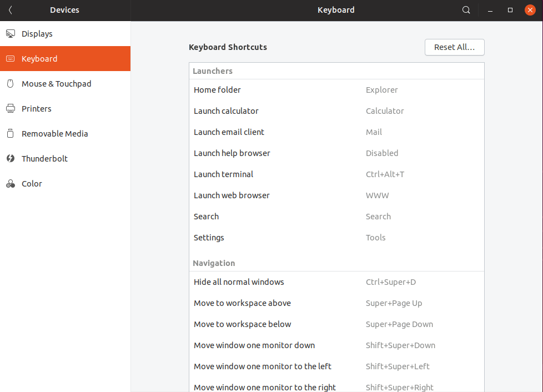
Task: Select the Home folder shortcut row
Action: [x=336, y=90]
